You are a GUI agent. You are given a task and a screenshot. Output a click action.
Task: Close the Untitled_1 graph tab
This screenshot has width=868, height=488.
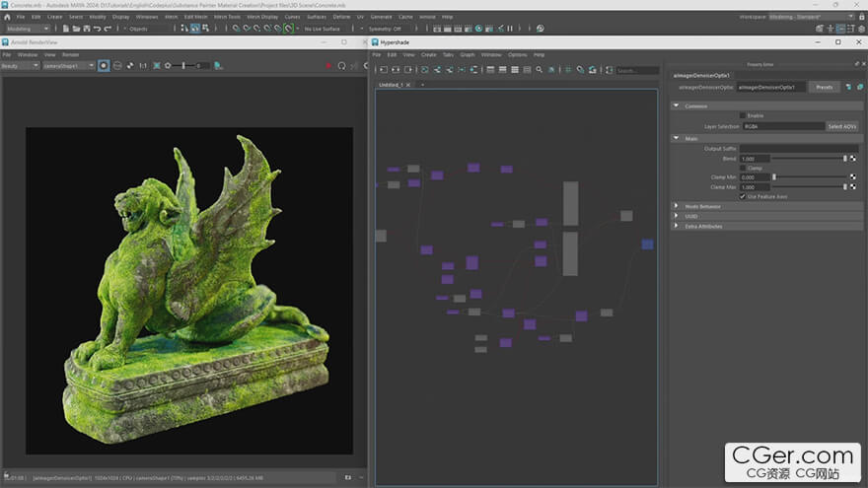(408, 85)
